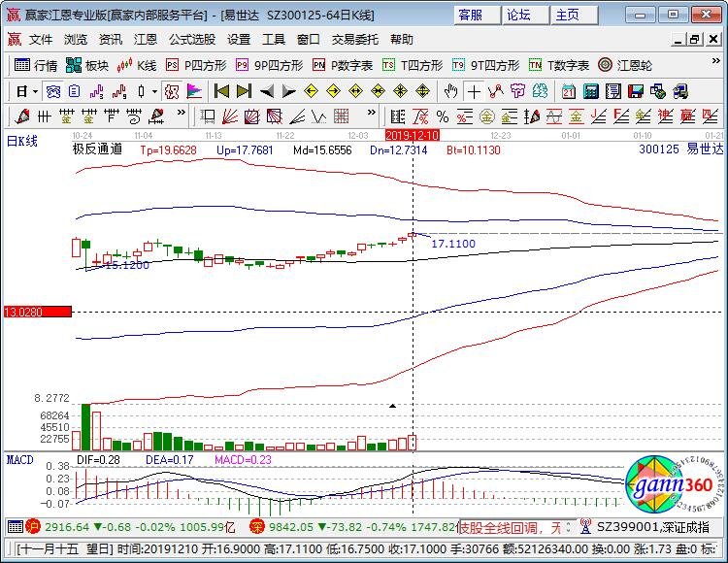Click the purple 节 solar-term icon
The image size is (728, 563).
coord(517,91)
